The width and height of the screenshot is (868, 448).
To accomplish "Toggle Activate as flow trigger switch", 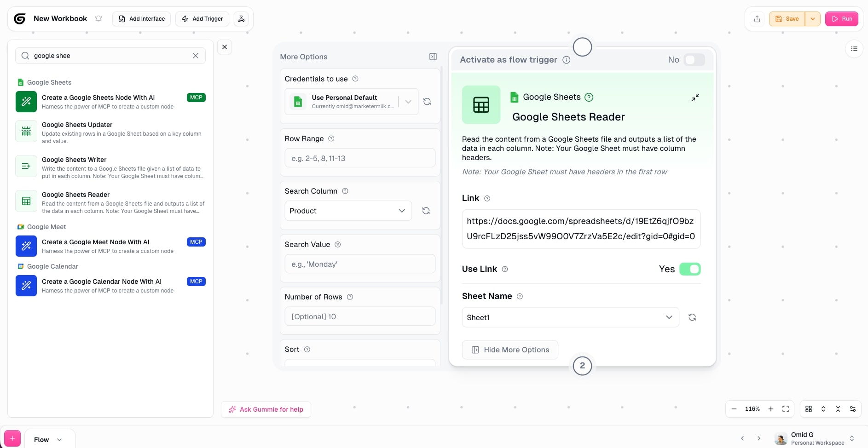I will pos(694,60).
